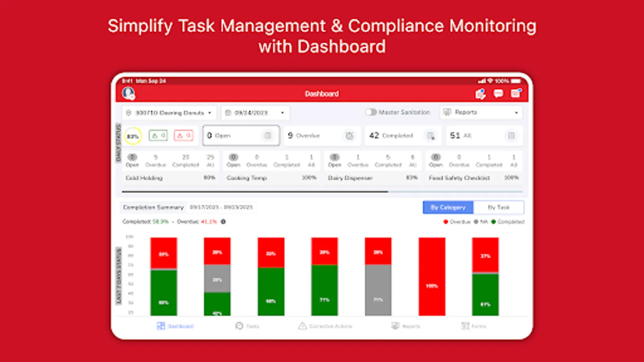
Task: Expand the Deering Donuts store dropdown arrow
Action: tap(210, 113)
